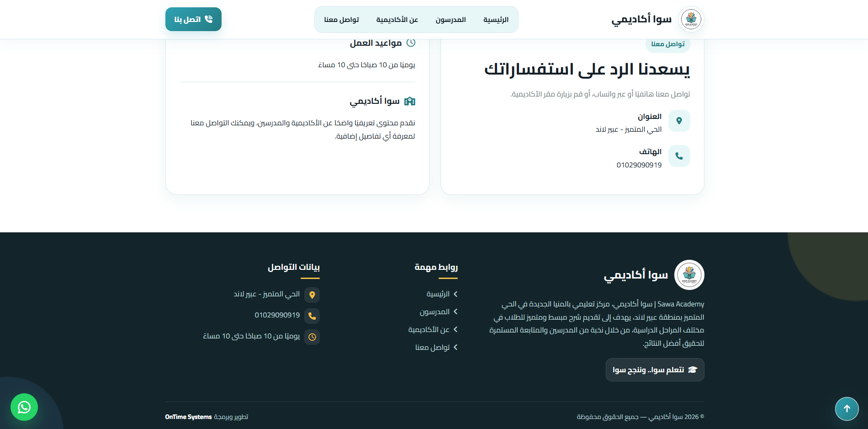Click the بيانات التواصل footer heading

tap(293, 267)
